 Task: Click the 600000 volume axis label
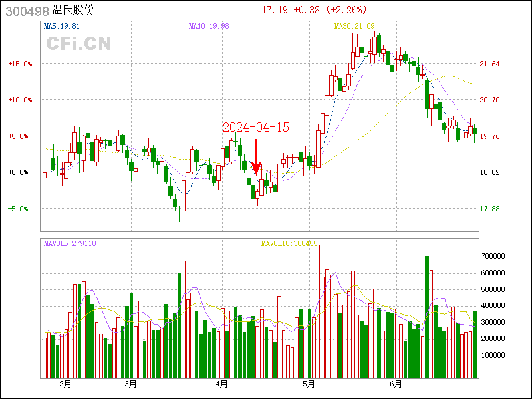493,273
